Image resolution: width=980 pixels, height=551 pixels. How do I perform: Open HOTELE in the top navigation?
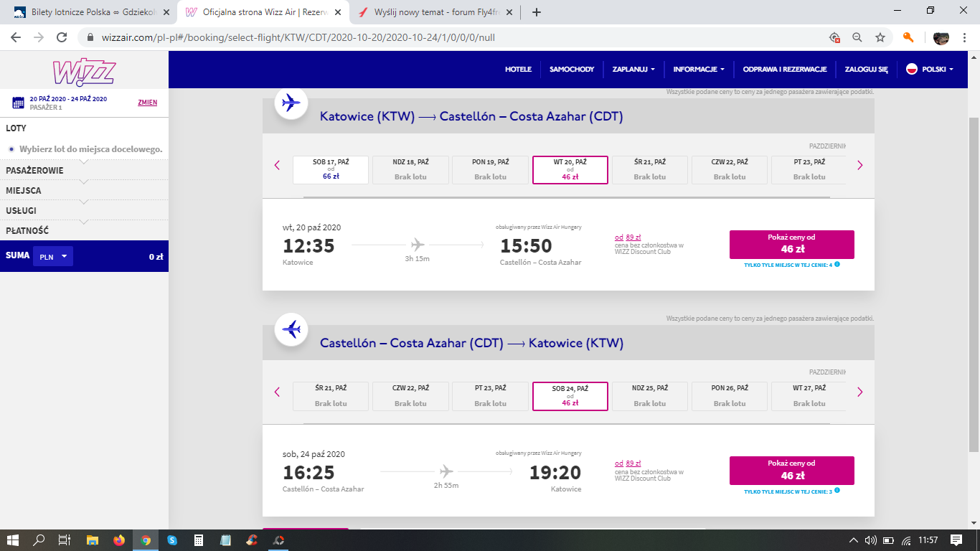pos(518,70)
